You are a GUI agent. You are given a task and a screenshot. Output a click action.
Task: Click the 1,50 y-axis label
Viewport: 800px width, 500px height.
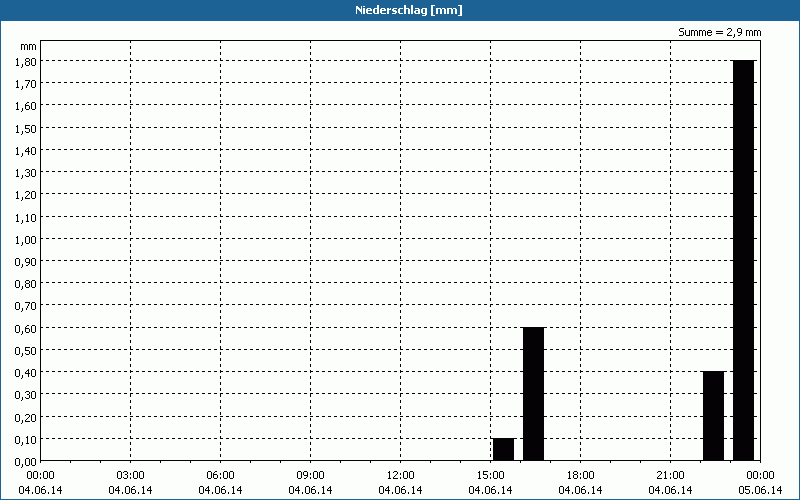(x=26, y=129)
